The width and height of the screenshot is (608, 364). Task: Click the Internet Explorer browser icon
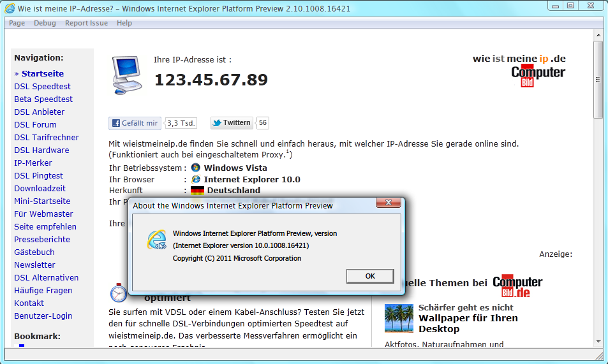[x=196, y=179]
